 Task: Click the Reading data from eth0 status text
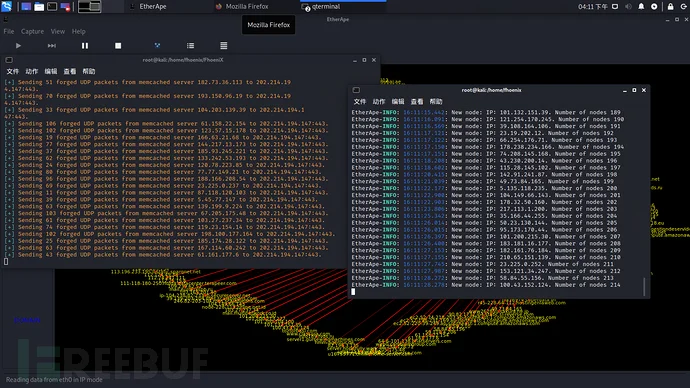(54, 380)
